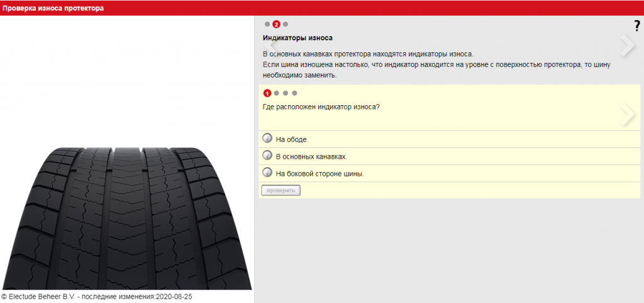Open the question mark help icon
This screenshot has height=303, width=644.
click(x=637, y=26)
